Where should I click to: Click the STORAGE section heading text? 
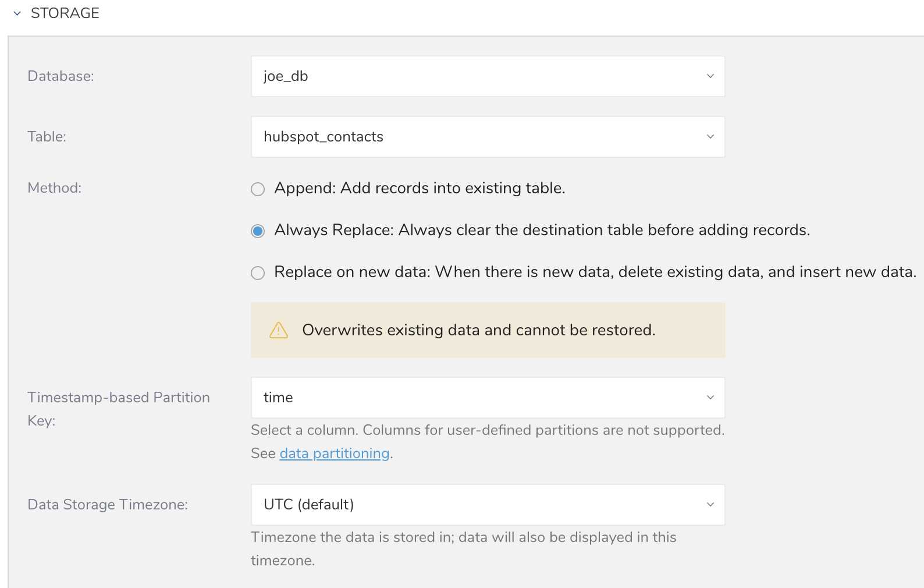coord(65,13)
